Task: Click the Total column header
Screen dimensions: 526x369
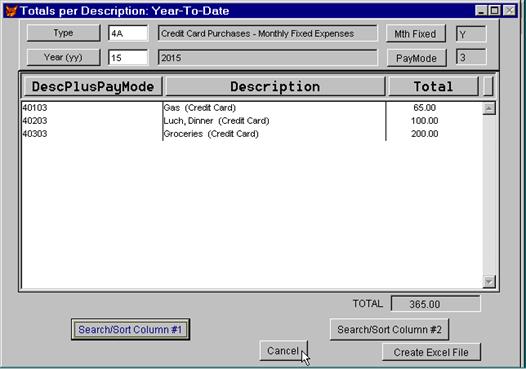Action: tap(433, 87)
